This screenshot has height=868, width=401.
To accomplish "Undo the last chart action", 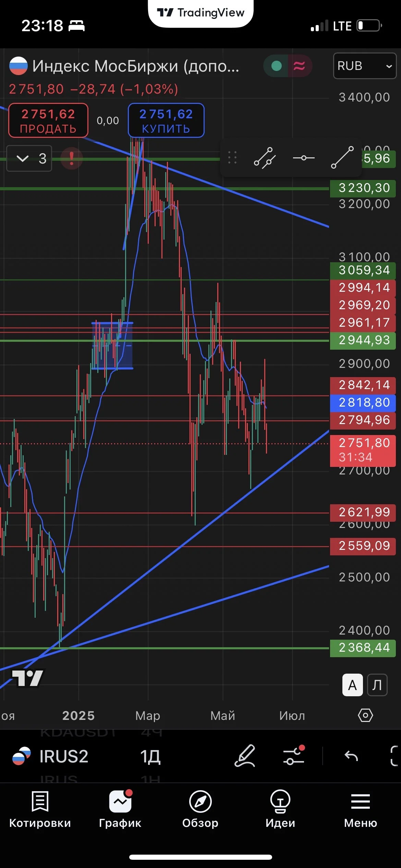I will (x=351, y=756).
